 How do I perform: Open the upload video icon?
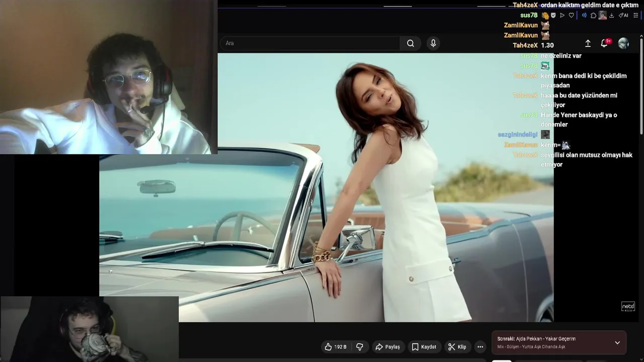[588, 44]
